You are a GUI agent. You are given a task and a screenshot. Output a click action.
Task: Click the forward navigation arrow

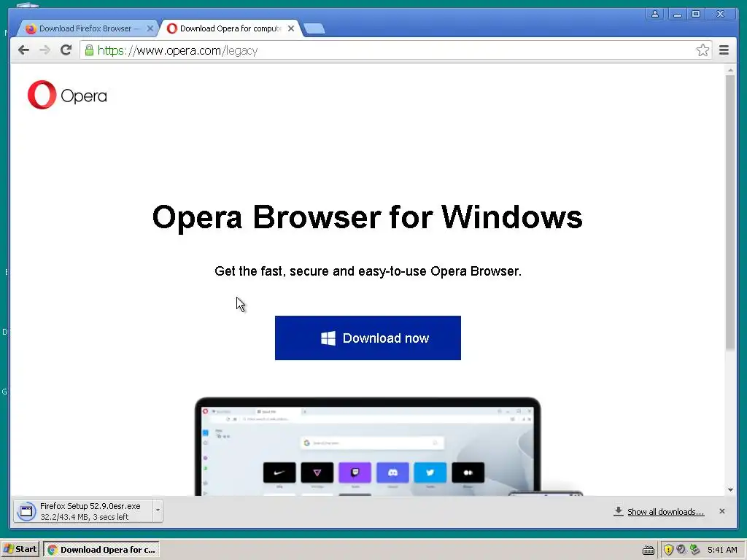click(44, 50)
